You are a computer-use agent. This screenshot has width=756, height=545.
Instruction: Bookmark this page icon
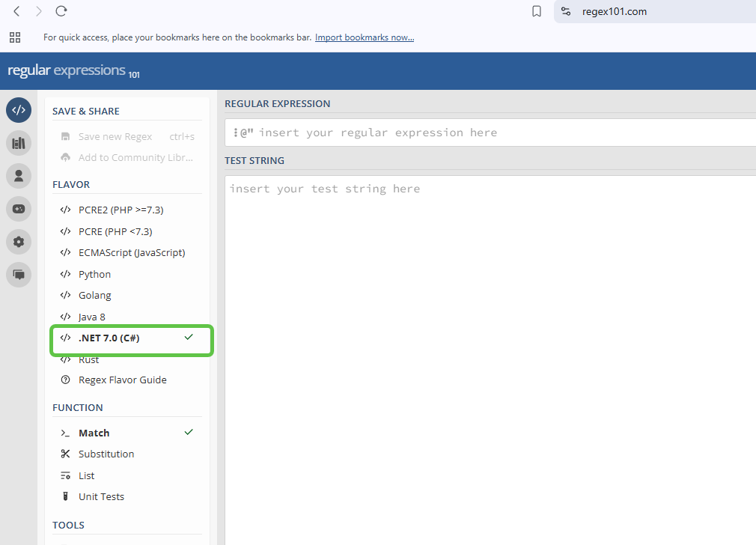coord(536,11)
